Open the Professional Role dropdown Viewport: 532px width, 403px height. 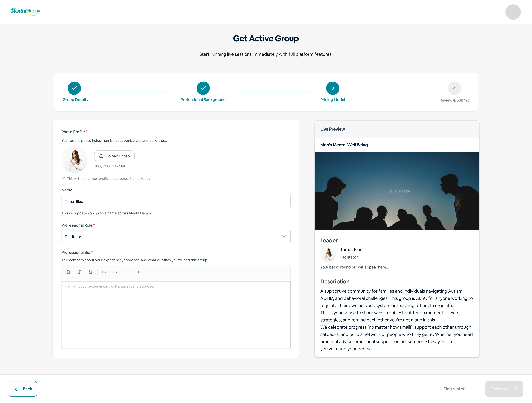pyautogui.click(x=176, y=237)
